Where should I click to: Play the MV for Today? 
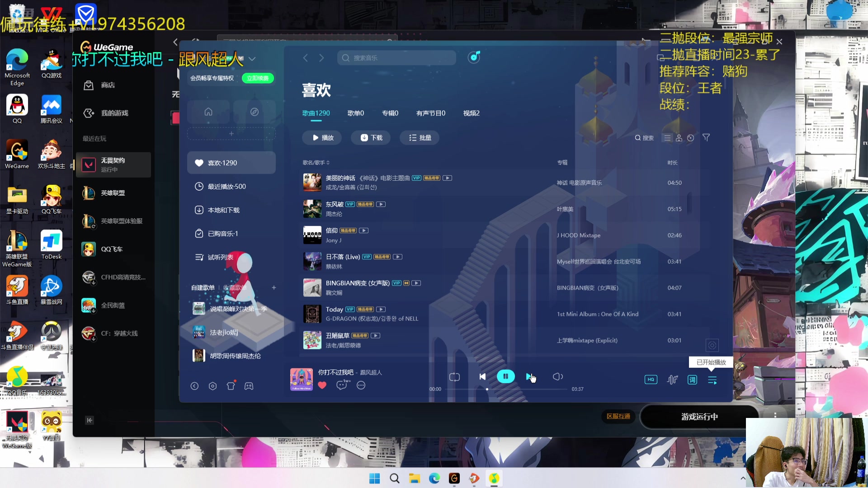381,309
